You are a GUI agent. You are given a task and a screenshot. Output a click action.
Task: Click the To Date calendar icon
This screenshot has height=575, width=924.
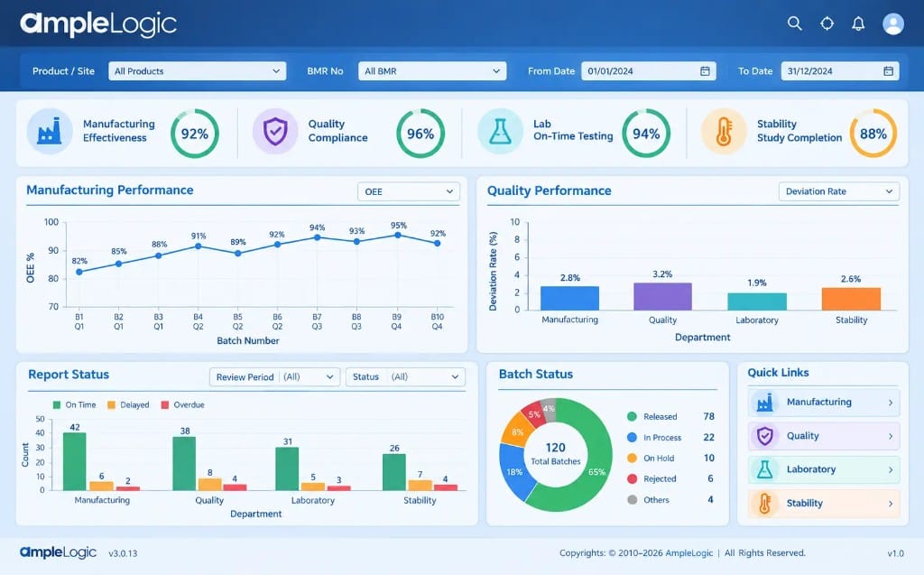point(888,70)
